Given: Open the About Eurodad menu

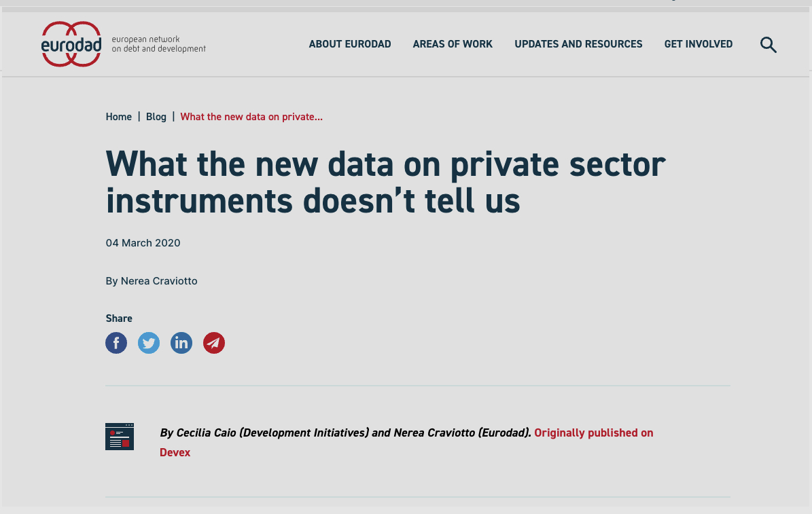Looking at the screenshot, I should click(350, 44).
